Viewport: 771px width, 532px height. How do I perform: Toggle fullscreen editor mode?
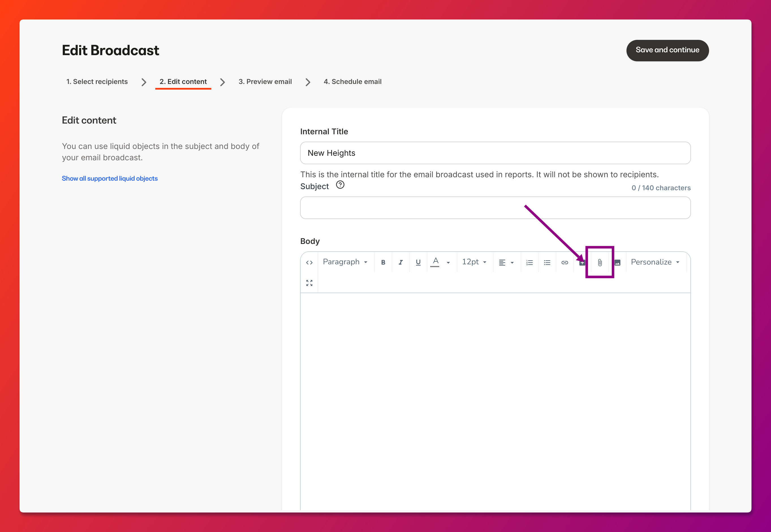309,283
